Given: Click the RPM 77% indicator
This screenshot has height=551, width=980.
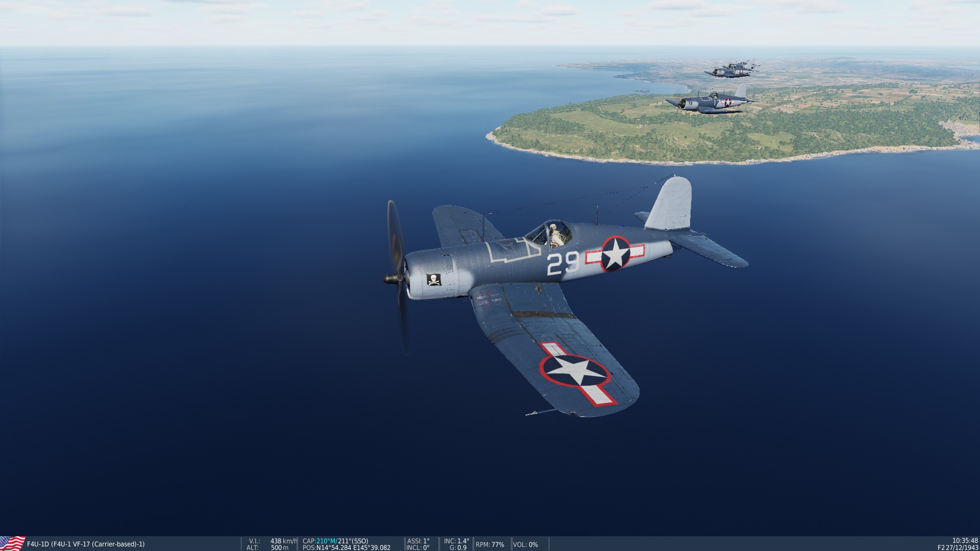Looking at the screenshot, I should tap(489, 544).
